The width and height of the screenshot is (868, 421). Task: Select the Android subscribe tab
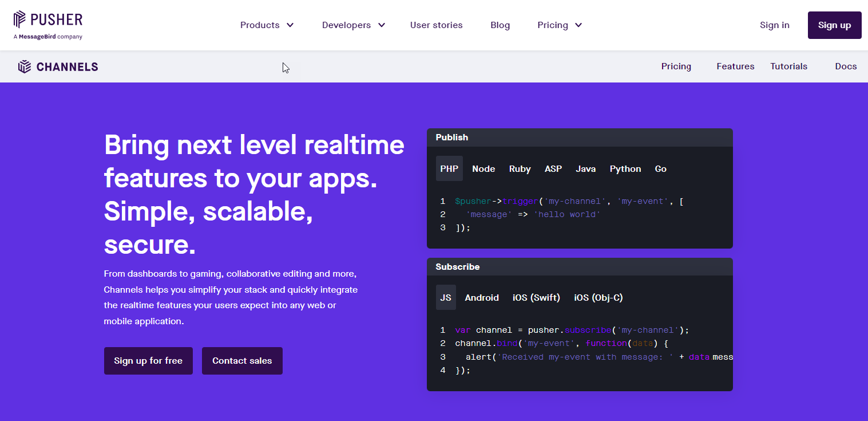[x=482, y=298]
